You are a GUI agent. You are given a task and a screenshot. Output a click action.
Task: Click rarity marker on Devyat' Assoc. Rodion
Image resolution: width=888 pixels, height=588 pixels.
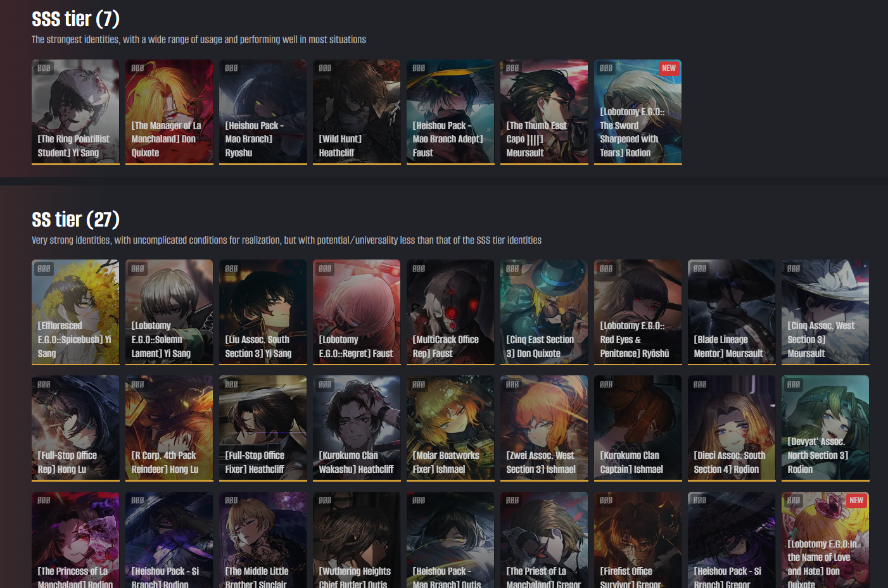794,384
